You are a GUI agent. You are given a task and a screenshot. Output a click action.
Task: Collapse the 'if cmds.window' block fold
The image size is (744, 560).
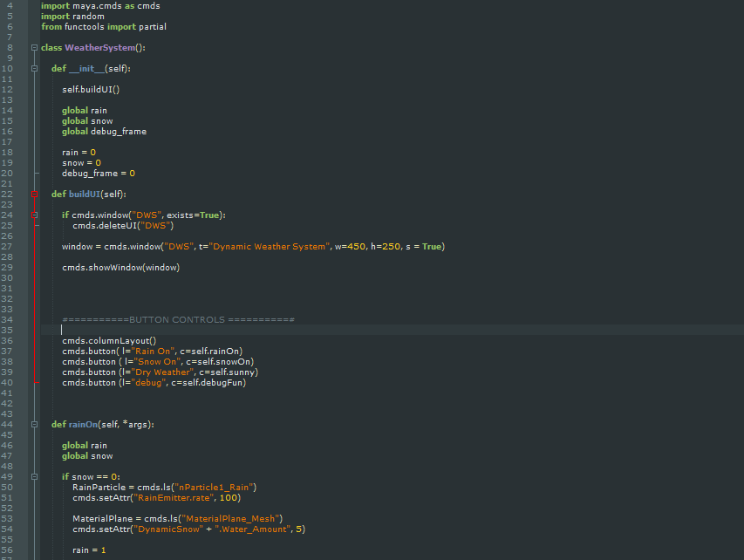[33, 215]
